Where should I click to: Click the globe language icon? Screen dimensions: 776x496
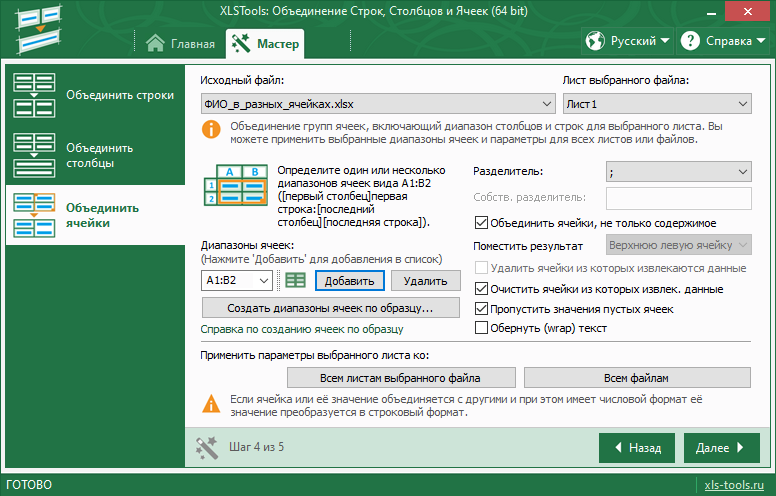coord(597,42)
